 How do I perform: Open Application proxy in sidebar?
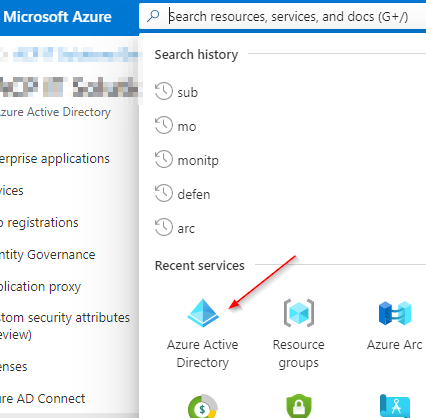tap(40, 287)
